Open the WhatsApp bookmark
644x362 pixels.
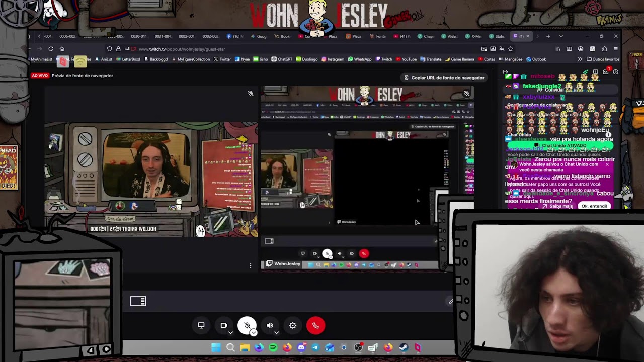point(360,59)
